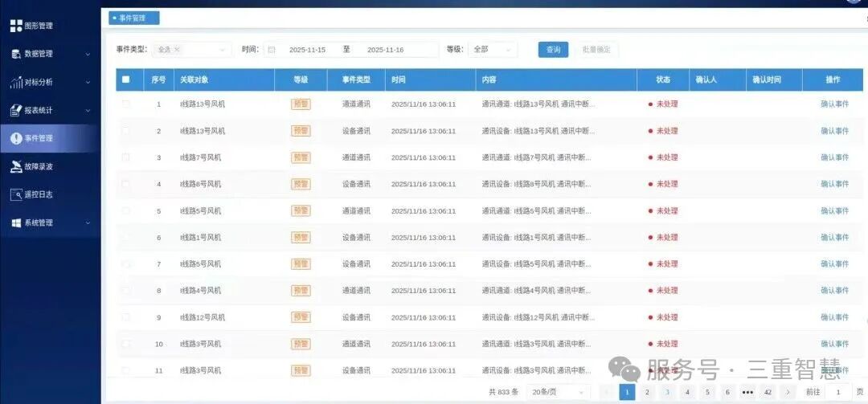868x404 pixels.
Task: Click the 批量确定 button
Action: pyautogui.click(x=596, y=49)
